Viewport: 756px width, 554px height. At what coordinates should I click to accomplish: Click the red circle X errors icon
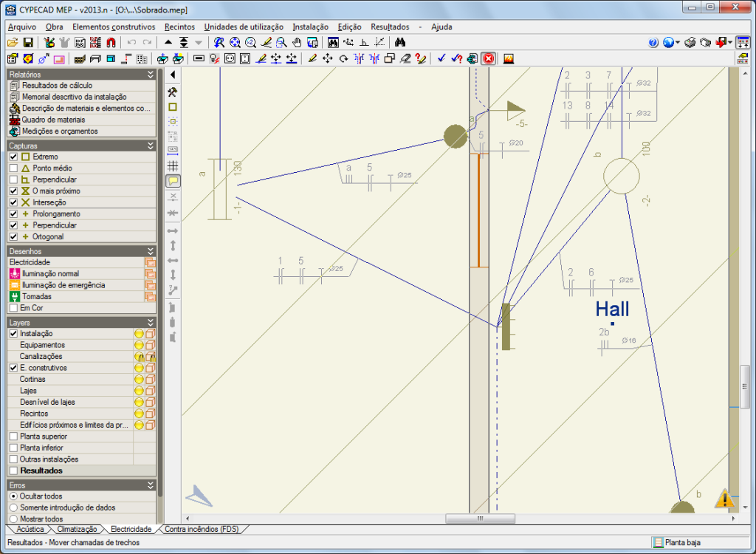489,58
